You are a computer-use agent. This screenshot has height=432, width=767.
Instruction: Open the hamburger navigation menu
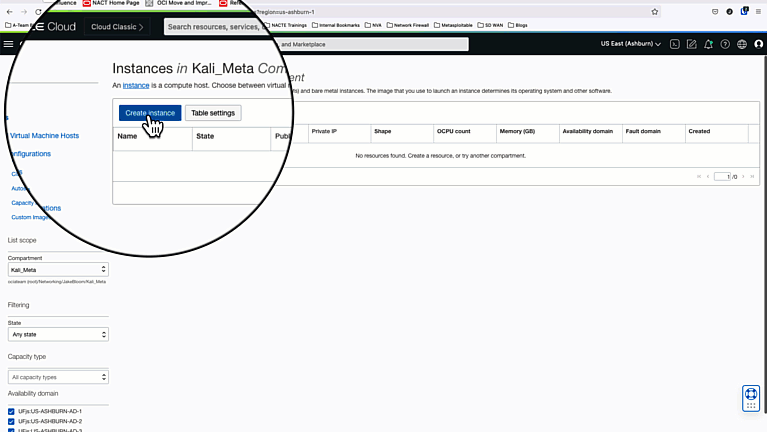(8, 44)
